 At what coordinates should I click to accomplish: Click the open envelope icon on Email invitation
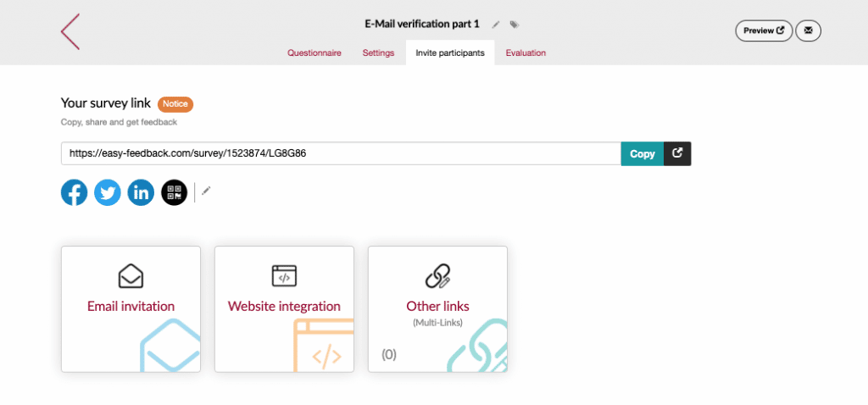[x=131, y=276]
